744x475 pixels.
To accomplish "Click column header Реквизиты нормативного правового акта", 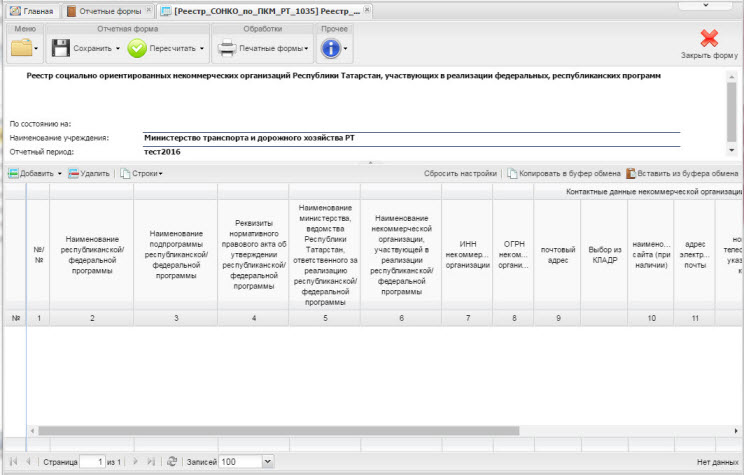I will pyautogui.click(x=254, y=255).
